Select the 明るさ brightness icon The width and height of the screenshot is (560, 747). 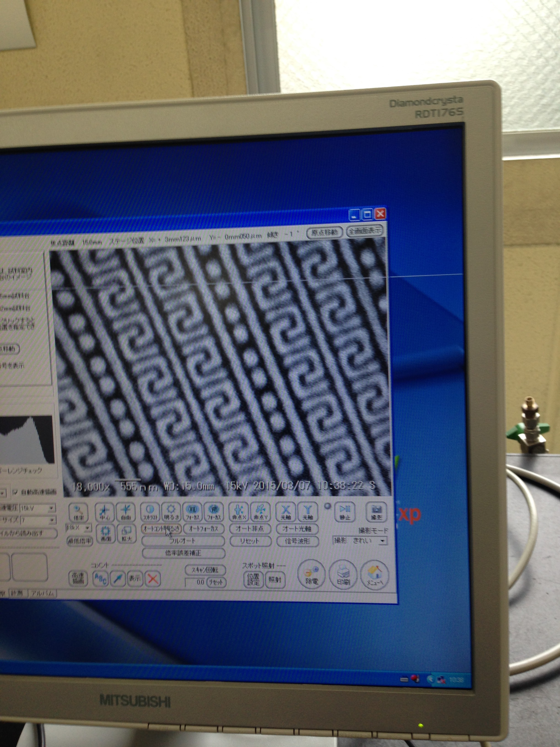171,512
